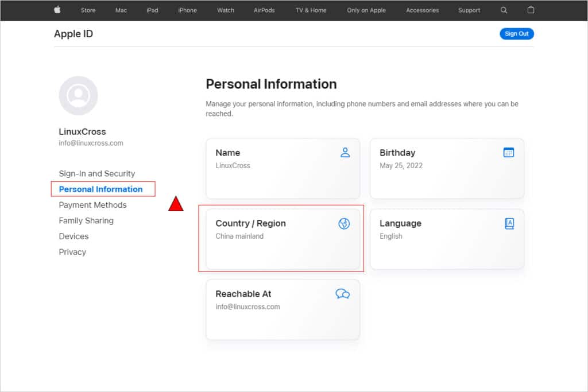Open the iPhone menu
The image size is (588, 392).
(x=188, y=10)
